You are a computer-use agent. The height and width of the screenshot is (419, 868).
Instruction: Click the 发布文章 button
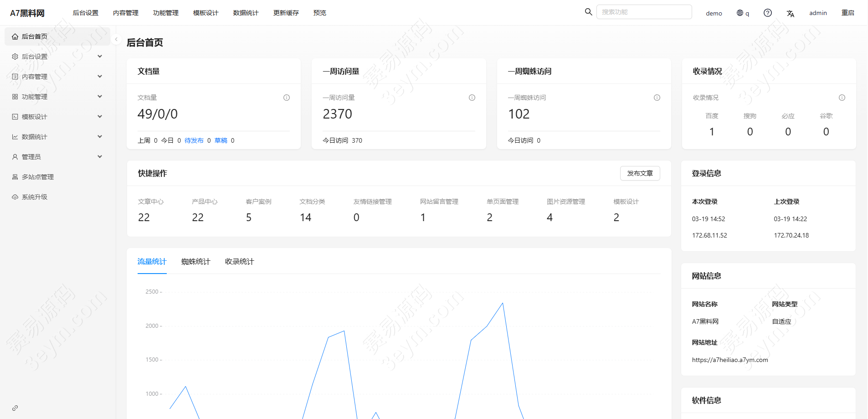tap(640, 173)
